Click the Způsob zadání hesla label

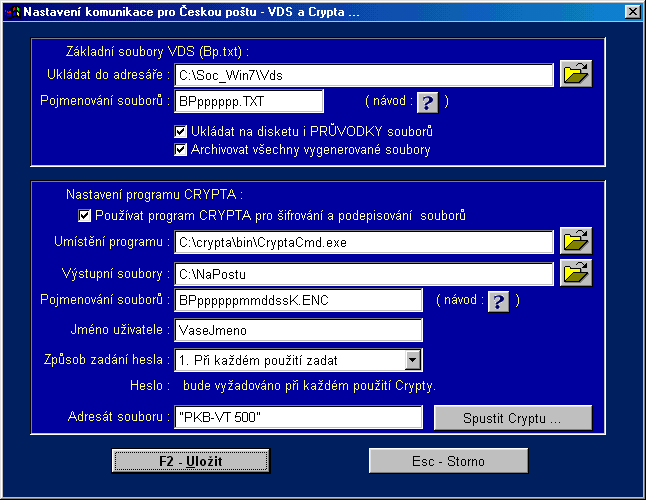107,360
